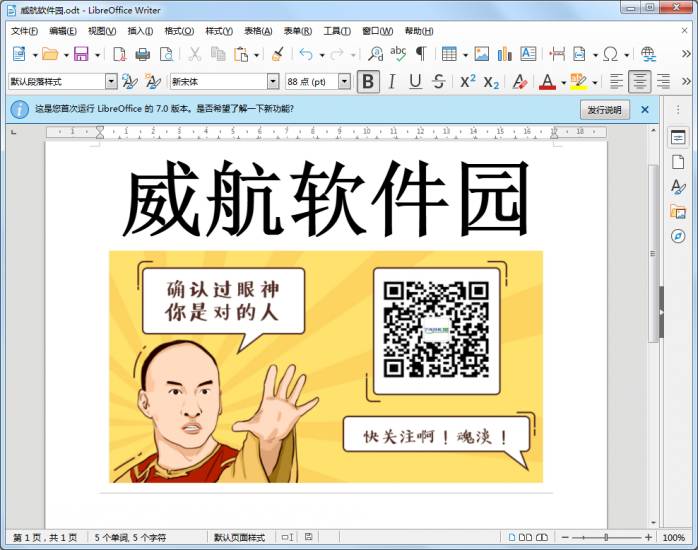Click the New Style from Selection icon
Image resolution: width=698 pixels, height=550 pixels.
coord(153,81)
